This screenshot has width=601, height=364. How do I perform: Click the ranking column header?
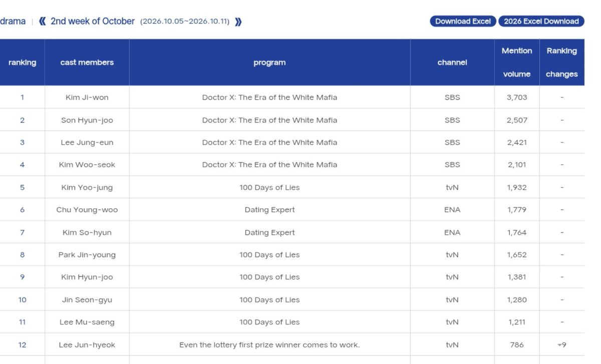(22, 63)
